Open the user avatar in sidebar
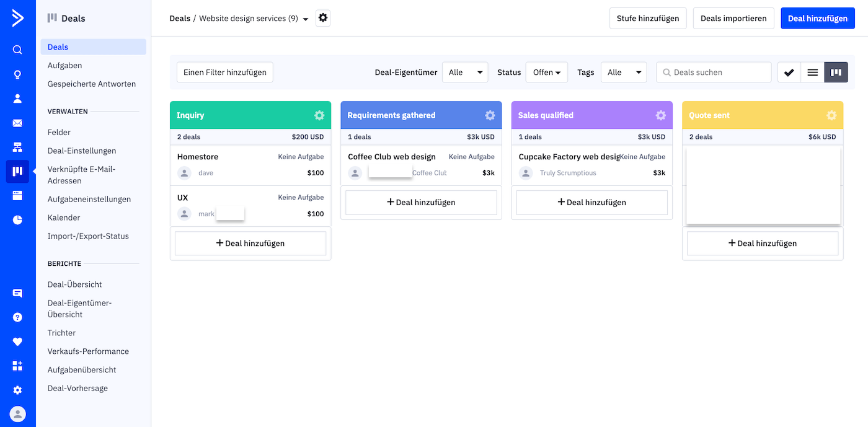Screen dimensions: 868x427 pos(18,414)
